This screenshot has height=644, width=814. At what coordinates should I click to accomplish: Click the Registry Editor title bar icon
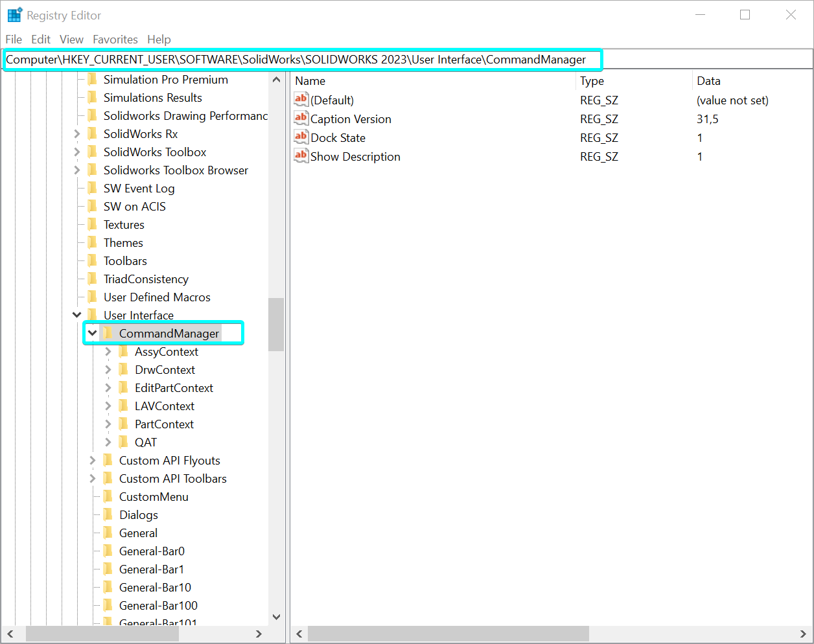[x=14, y=14]
